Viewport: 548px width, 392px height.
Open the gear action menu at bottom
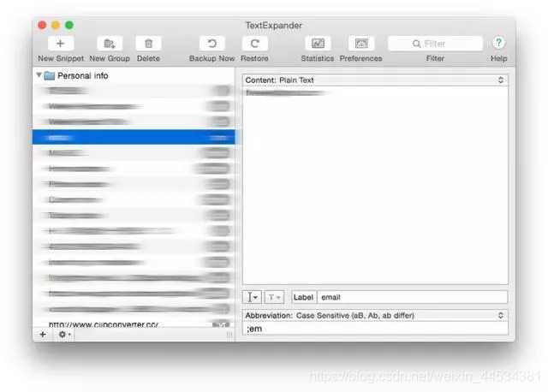[64, 335]
